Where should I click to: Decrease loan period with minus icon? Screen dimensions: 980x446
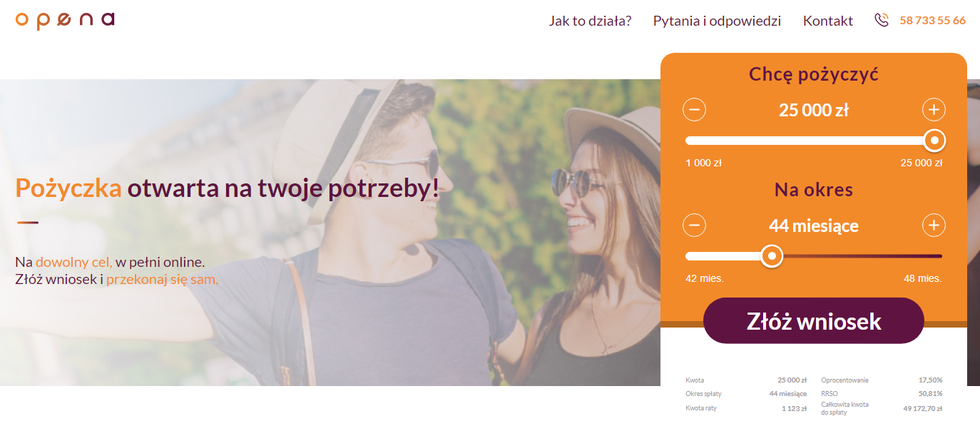pos(695,225)
